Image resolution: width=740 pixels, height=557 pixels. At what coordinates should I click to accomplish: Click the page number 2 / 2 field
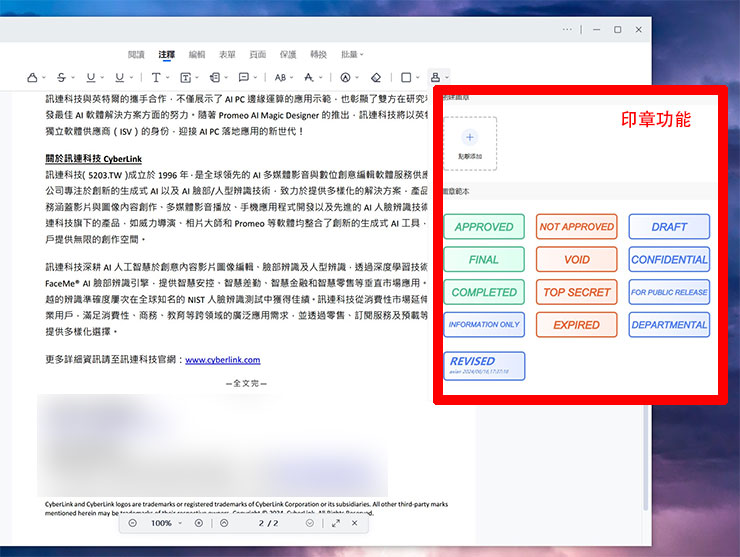(x=268, y=523)
